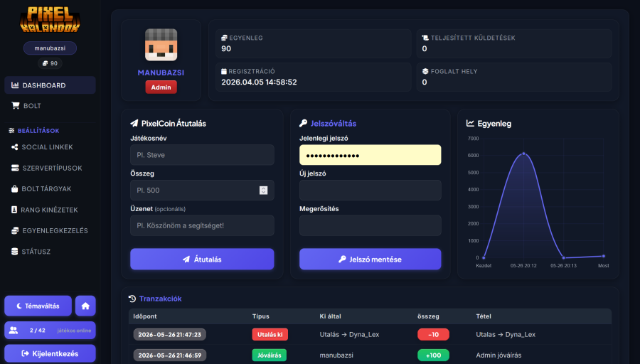Click the Tétel column header
Screen dimensions: 640x364
pos(484,316)
